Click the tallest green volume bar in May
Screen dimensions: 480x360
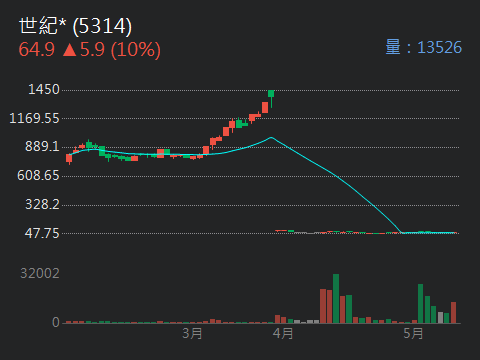(x=421, y=304)
